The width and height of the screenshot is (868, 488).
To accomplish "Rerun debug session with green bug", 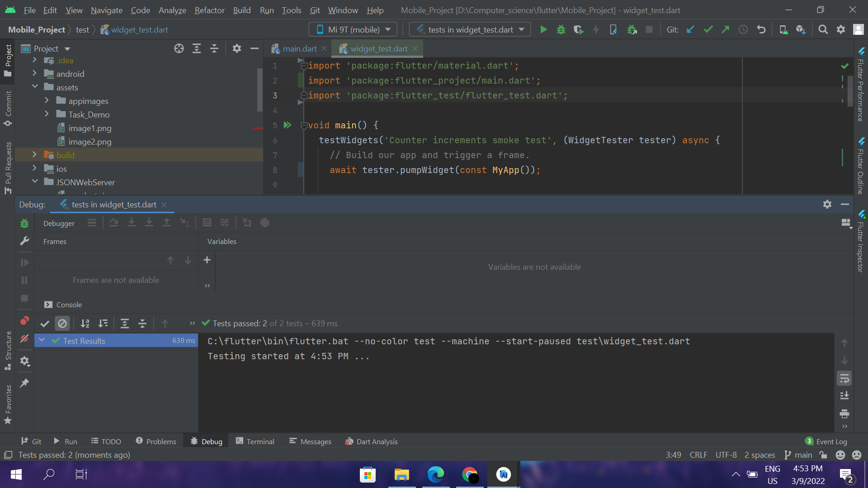I will [x=24, y=223].
